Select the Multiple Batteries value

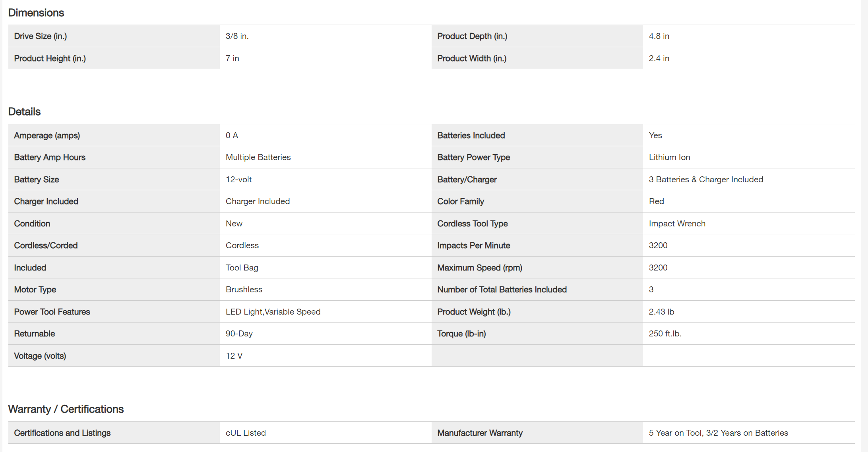coord(258,157)
